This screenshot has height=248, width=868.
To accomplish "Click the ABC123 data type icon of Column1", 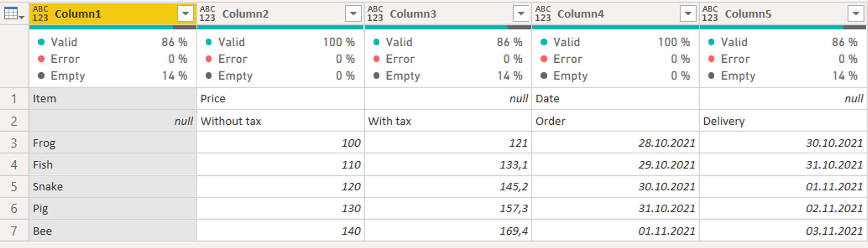I will tap(40, 14).
